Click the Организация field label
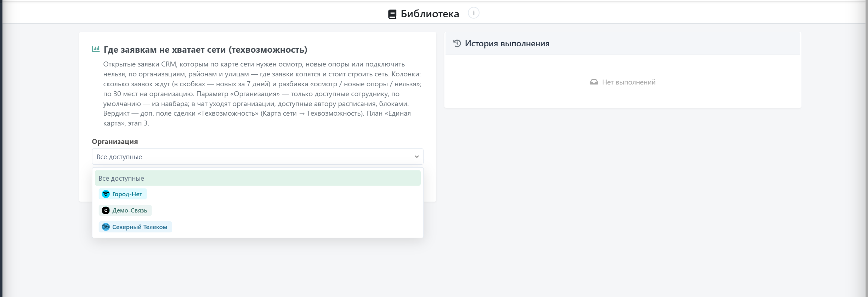The height and width of the screenshot is (297, 868). coord(115,141)
